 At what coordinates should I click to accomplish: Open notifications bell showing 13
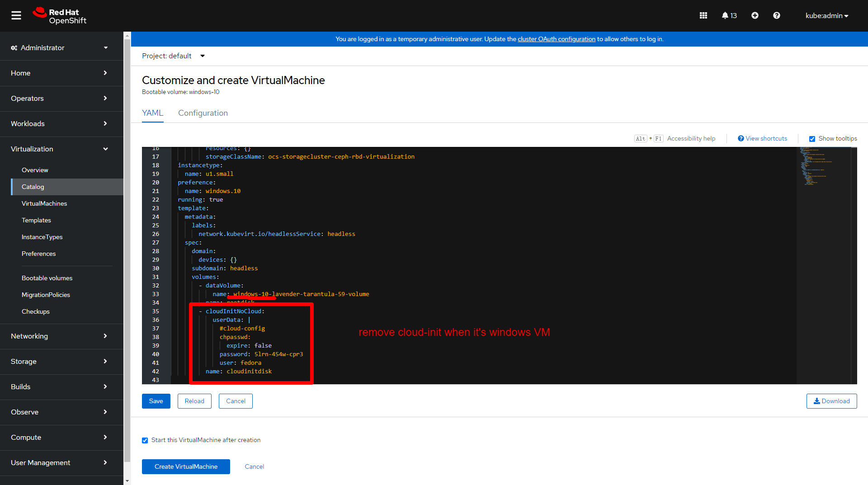click(x=729, y=15)
